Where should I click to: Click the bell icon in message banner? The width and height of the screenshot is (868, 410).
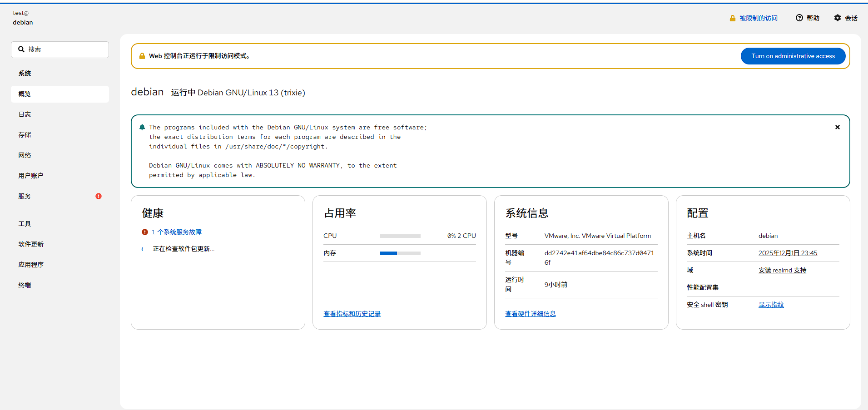[x=142, y=127]
